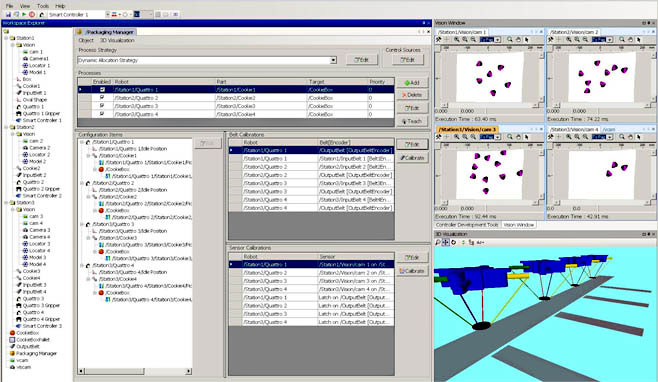Click Calibrate button in Belt Calibrations

pos(412,158)
